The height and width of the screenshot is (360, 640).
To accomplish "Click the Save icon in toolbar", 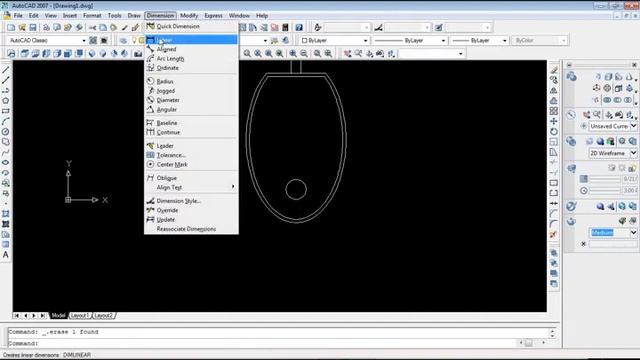I will (x=33, y=27).
